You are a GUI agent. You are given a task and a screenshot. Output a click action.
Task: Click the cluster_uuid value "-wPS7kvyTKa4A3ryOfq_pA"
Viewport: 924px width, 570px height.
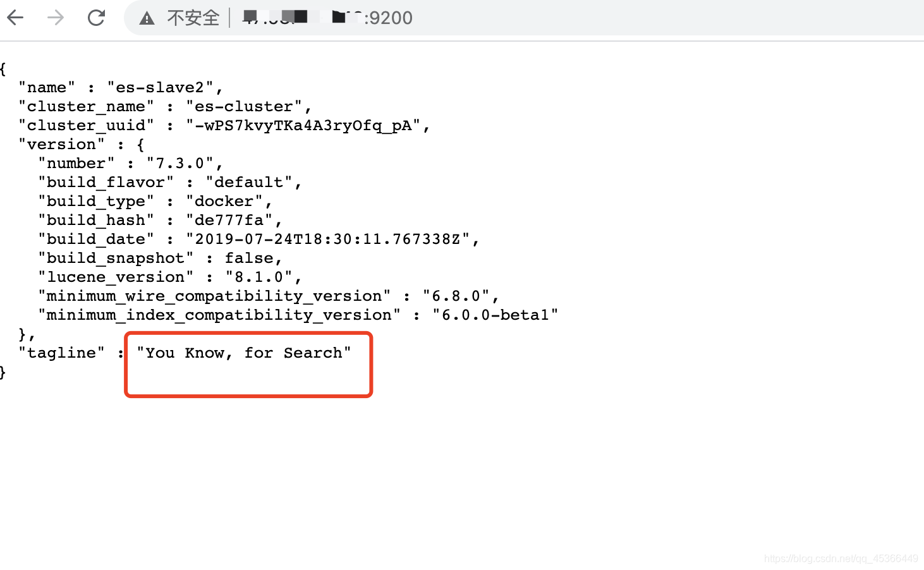point(303,125)
